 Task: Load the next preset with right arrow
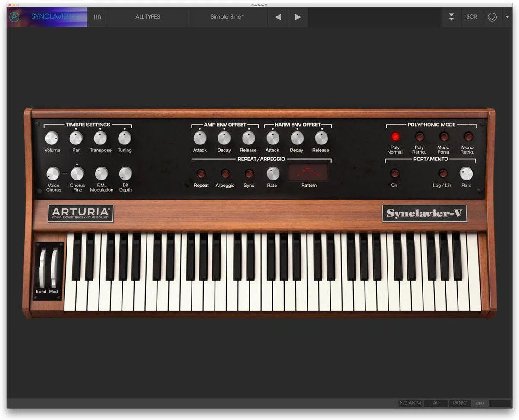click(298, 17)
